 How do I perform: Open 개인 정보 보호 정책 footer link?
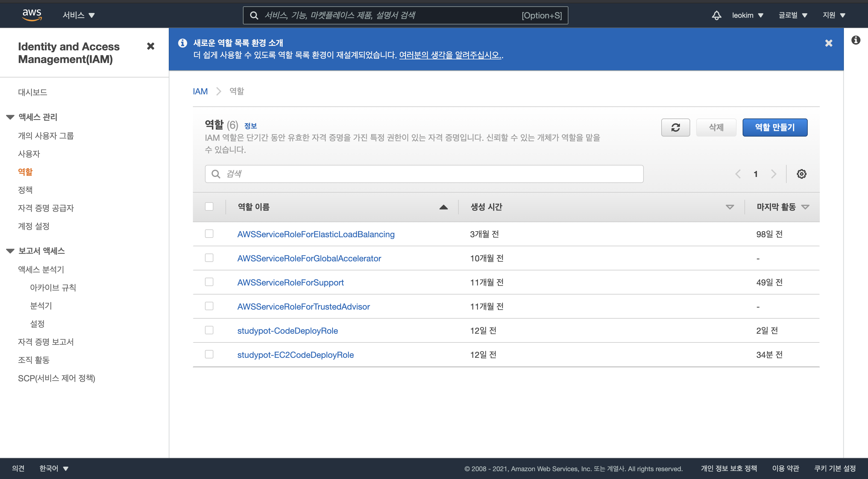coord(729,468)
